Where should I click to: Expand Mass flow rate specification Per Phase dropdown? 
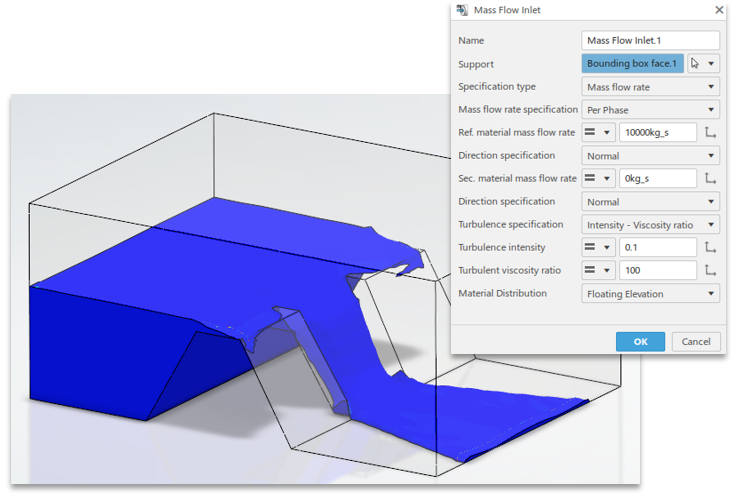click(x=650, y=109)
